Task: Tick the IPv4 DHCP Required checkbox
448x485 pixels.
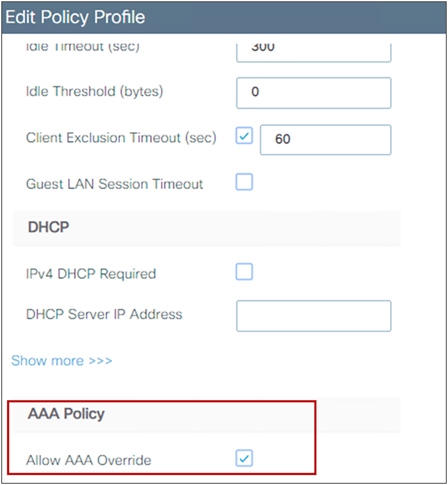Action: point(244,272)
